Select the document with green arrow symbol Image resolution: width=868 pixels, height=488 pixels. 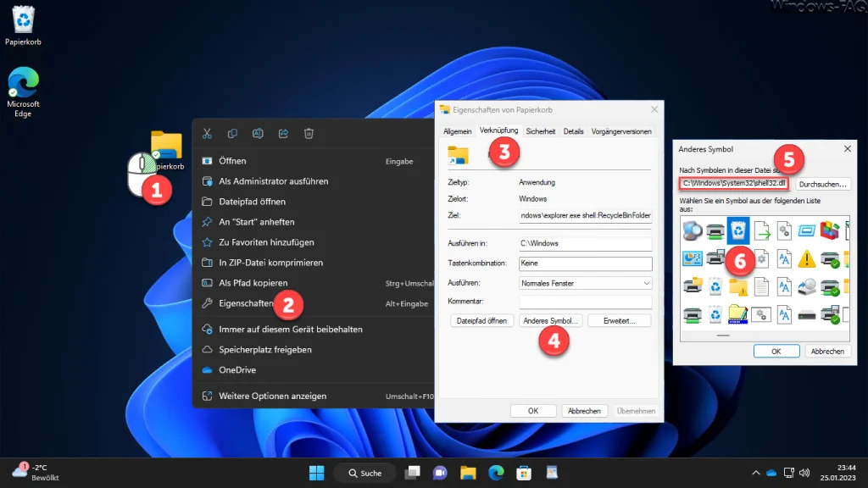762,230
